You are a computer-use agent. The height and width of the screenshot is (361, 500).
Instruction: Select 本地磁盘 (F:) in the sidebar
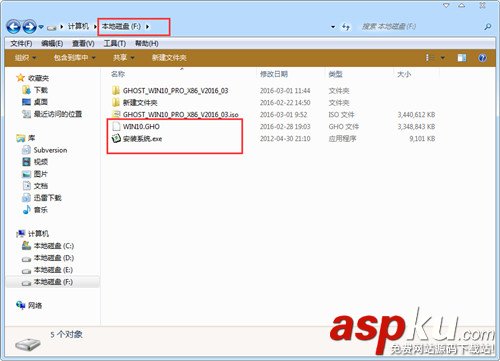pyautogui.click(x=53, y=282)
